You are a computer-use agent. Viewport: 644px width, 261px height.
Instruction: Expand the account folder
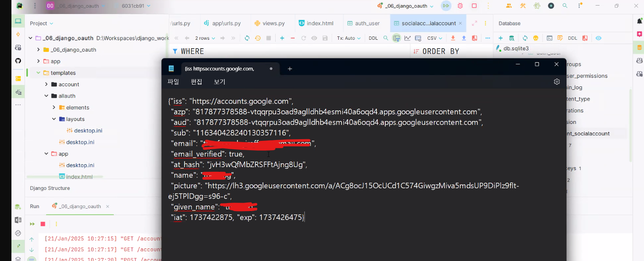click(47, 84)
